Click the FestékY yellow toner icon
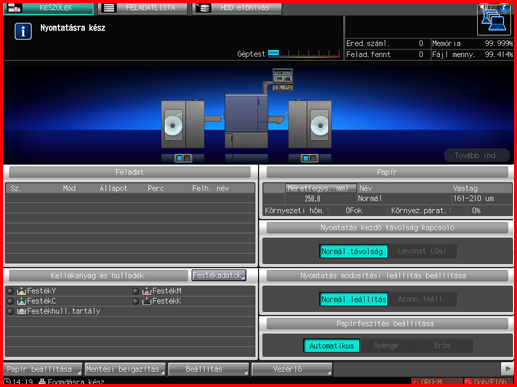The image size is (517, 387). click(21, 291)
